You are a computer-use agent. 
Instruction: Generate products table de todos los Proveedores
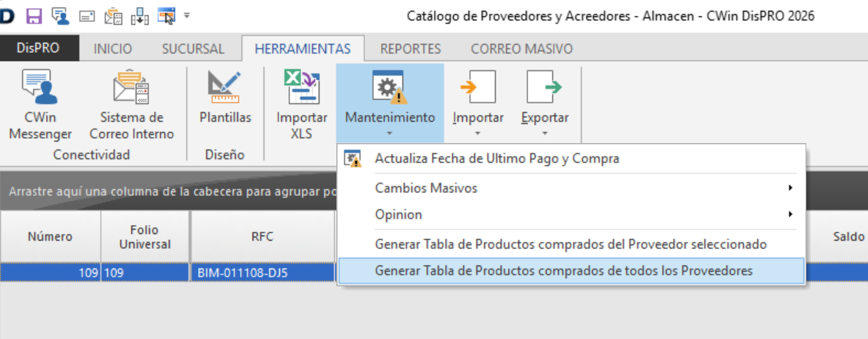point(571,271)
